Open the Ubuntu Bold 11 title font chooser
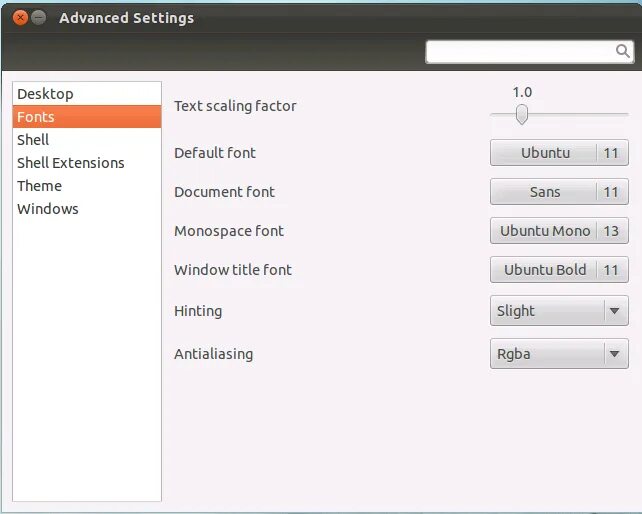642x514 pixels. click(559, 269)
